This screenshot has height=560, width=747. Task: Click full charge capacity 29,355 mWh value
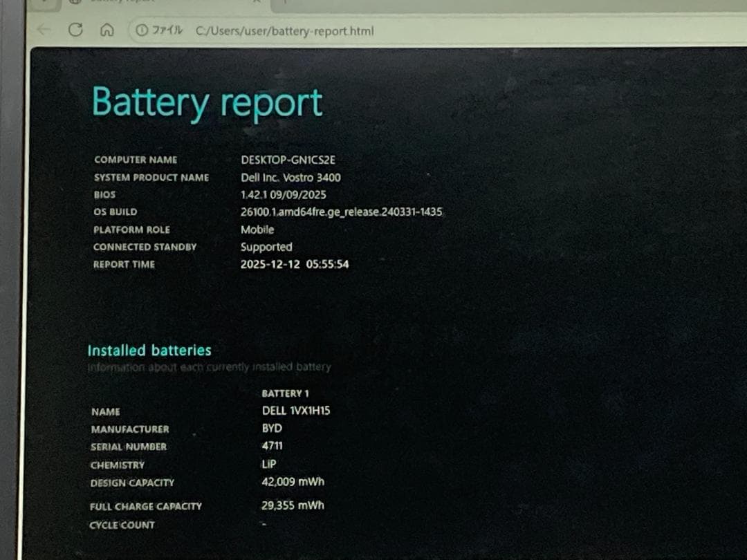[293, 505]
